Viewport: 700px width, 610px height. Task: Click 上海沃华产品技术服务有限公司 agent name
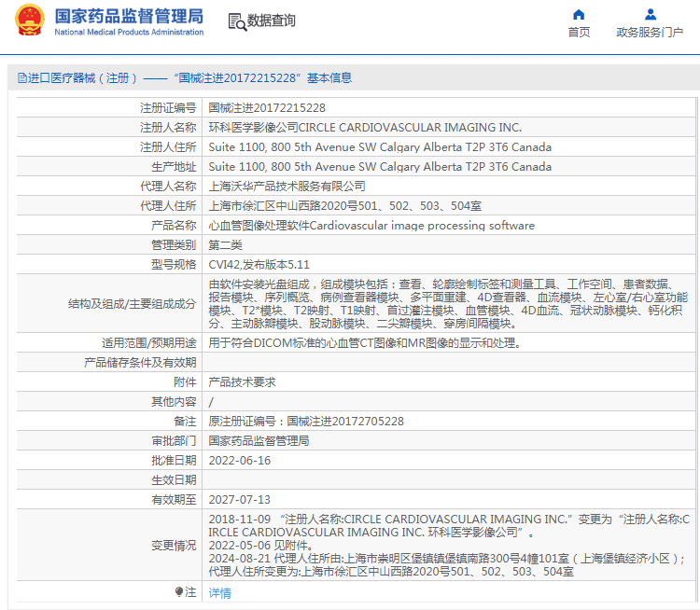(287, 187)
